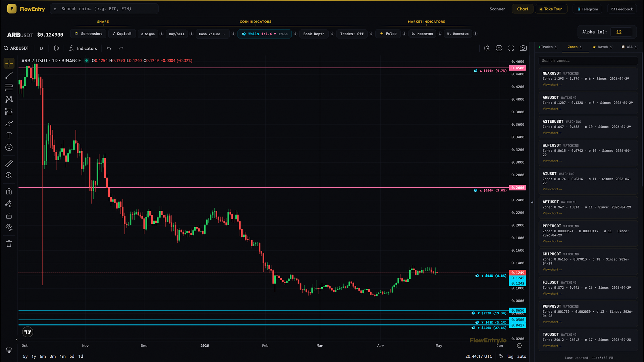The width and height of the screenshot is (644, 362).
Task: Toggle auto scale on the chart
Action: pyautogui.click(x=522, y=356)
